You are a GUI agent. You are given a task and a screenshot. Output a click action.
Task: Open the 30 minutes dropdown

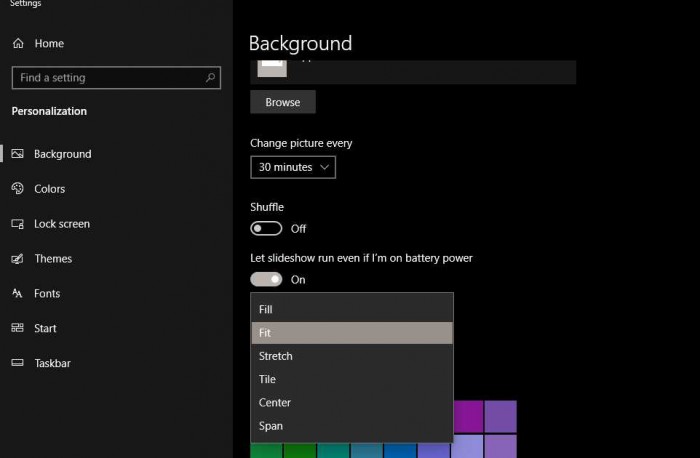pos(292,167)
